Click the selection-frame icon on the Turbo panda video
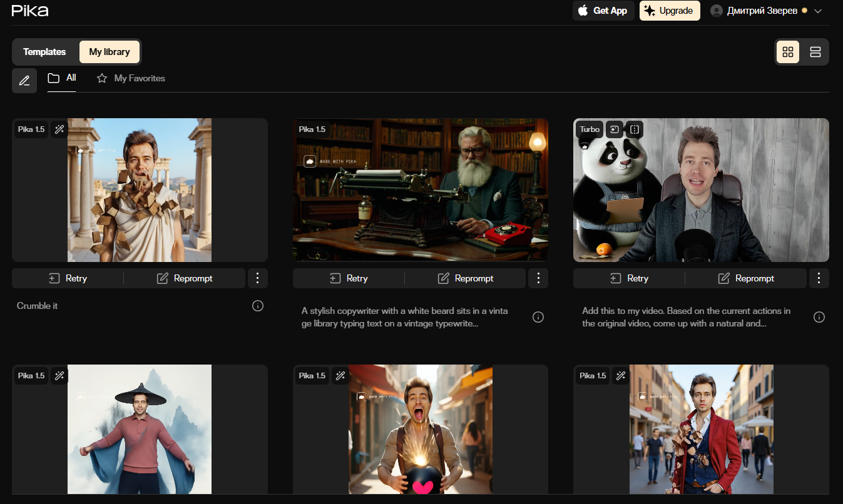This screenshot has width=843, height=504. pos(635,129)
